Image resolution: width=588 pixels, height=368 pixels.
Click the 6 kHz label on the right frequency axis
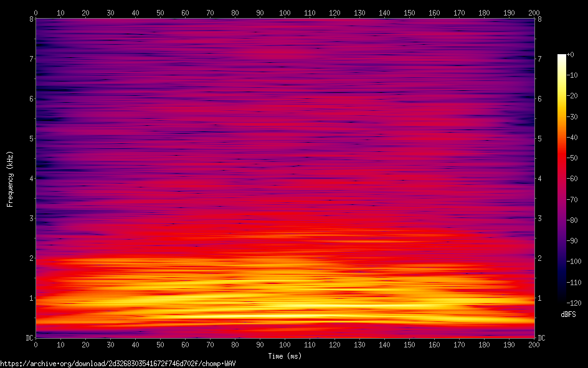(540, 99)
